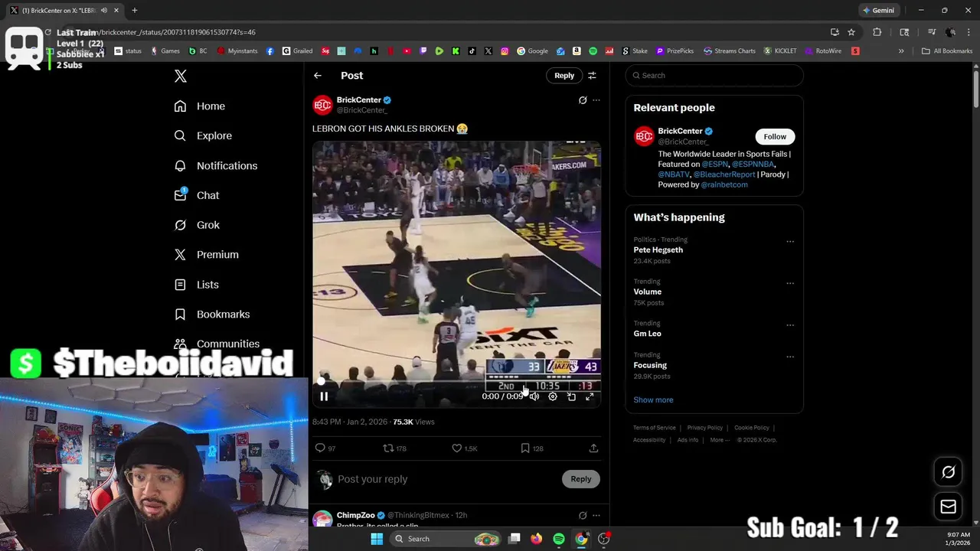The height and width of the screenshot is (551, 980).
Task: Click the reply comment icon with 97
Action: tap(326, 448)
